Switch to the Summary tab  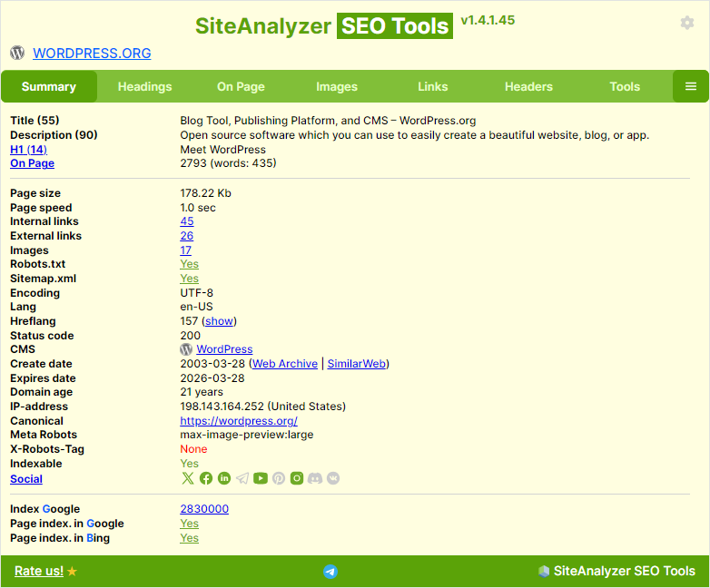[x=49, y=86]
